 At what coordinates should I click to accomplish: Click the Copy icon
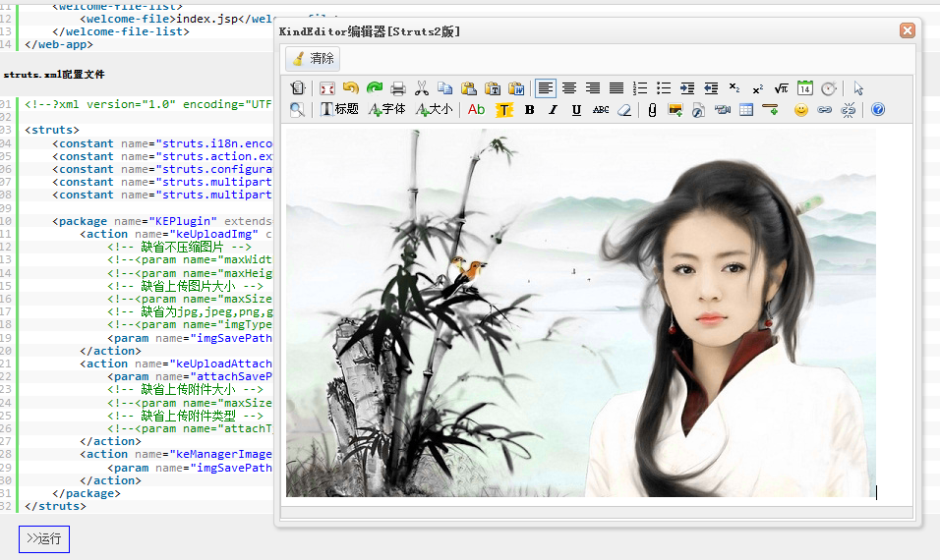(444, 88)
